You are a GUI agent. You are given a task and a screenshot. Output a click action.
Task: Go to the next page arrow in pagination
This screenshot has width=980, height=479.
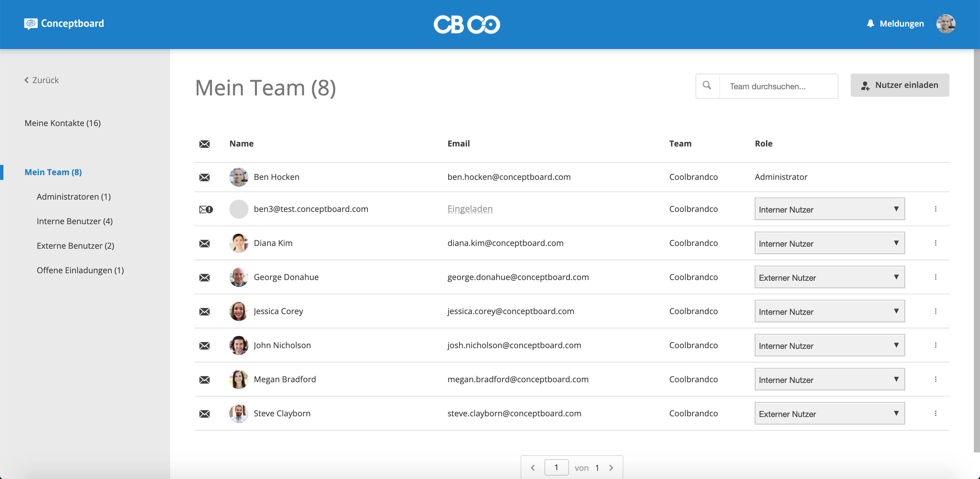coord(611,467)
